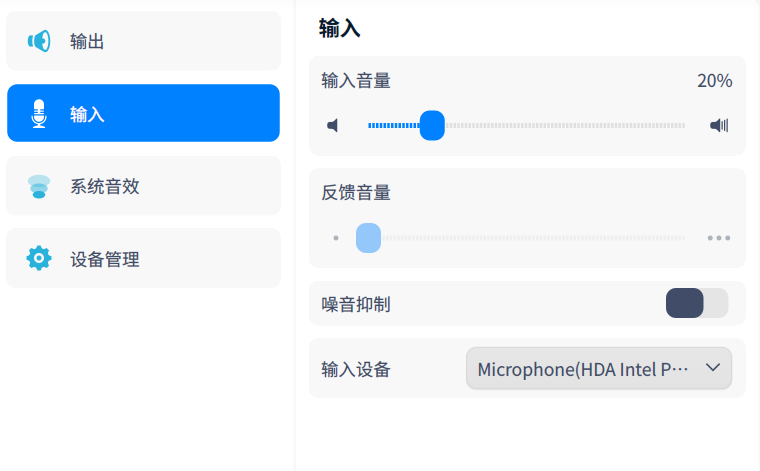Screen dimensions: 760x471
Task: Click the chevron arrow in device combo box
Action: (713, 368)
